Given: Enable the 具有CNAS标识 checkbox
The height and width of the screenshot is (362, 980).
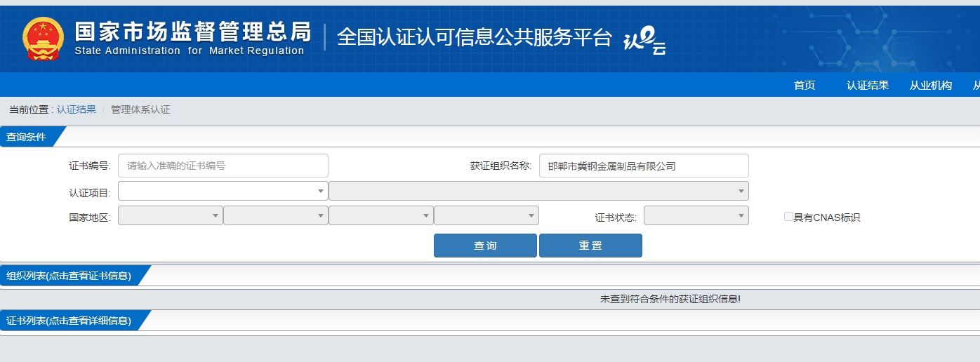Looking at the screenshot, I should tap(788, 217).
